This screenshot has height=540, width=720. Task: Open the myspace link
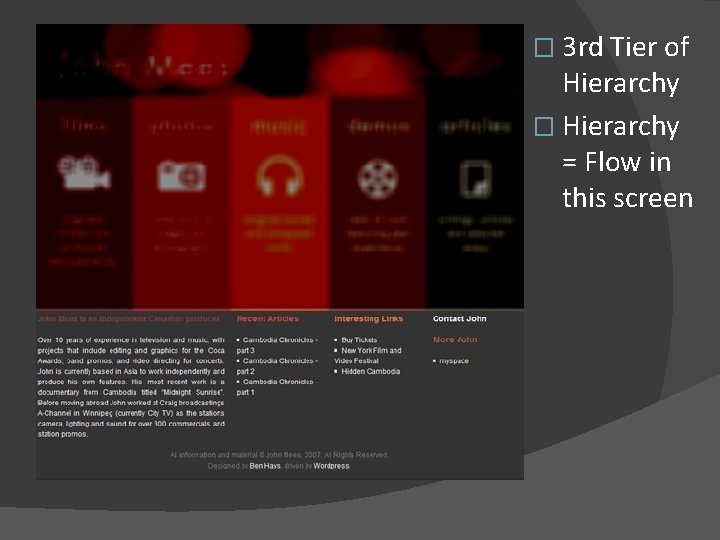[x=454, y=361]
